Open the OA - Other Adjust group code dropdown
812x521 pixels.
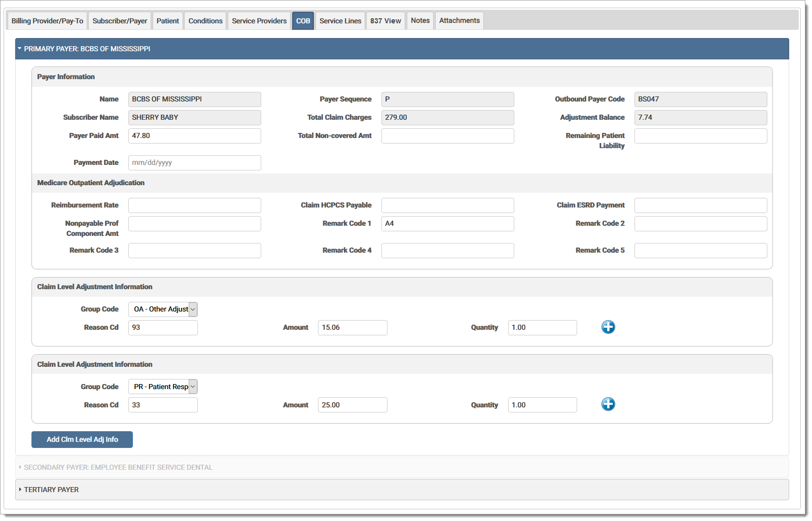coord(163,309)
